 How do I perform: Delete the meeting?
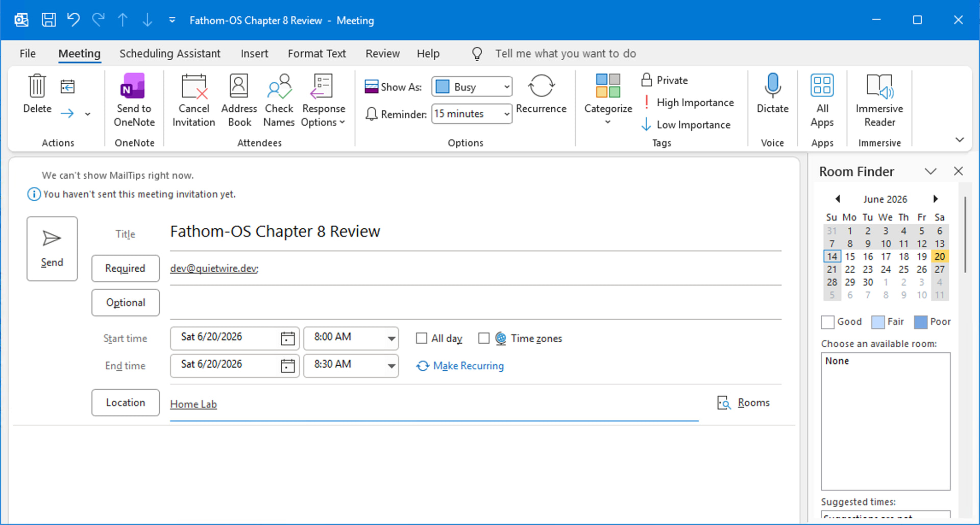pyautogui.click(x=37, y=94)
